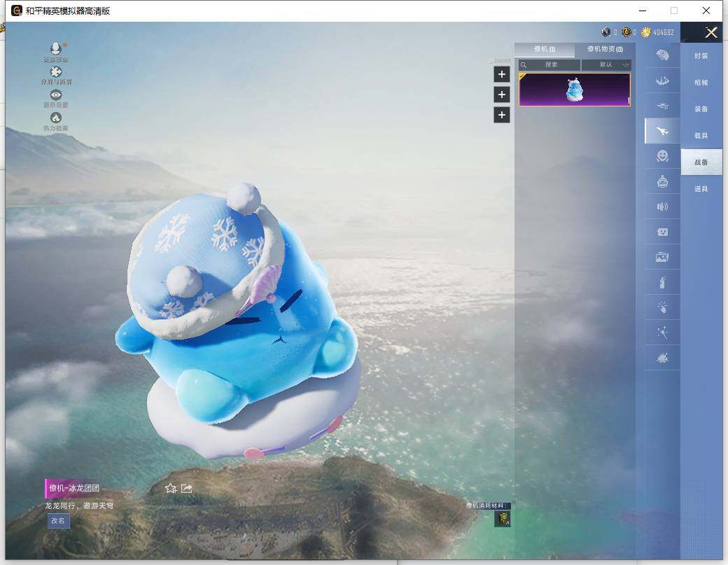This screenshot has height=565, width=728.
Task: Click the second gold-ring currency icon
Action: (x=626, y=32)
